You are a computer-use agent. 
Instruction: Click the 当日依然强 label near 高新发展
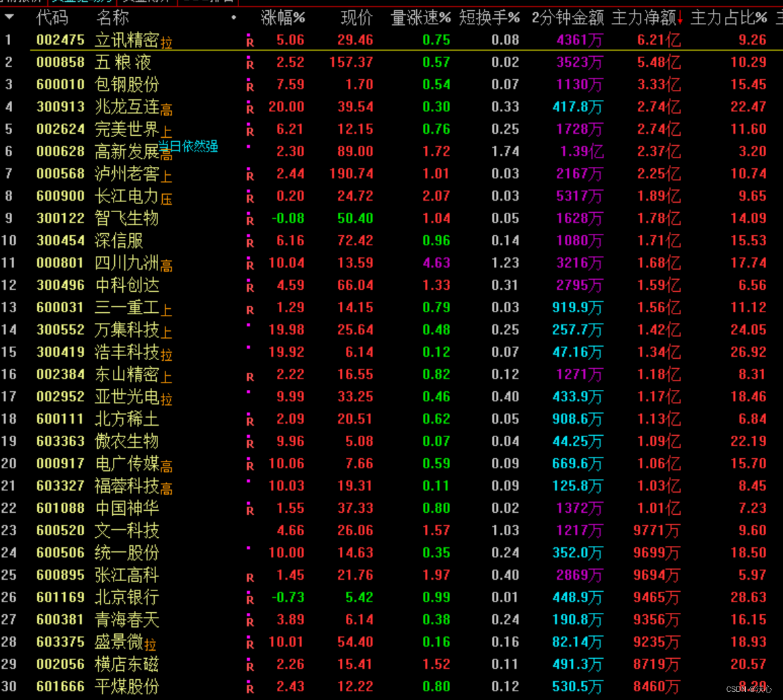point(188,147)
